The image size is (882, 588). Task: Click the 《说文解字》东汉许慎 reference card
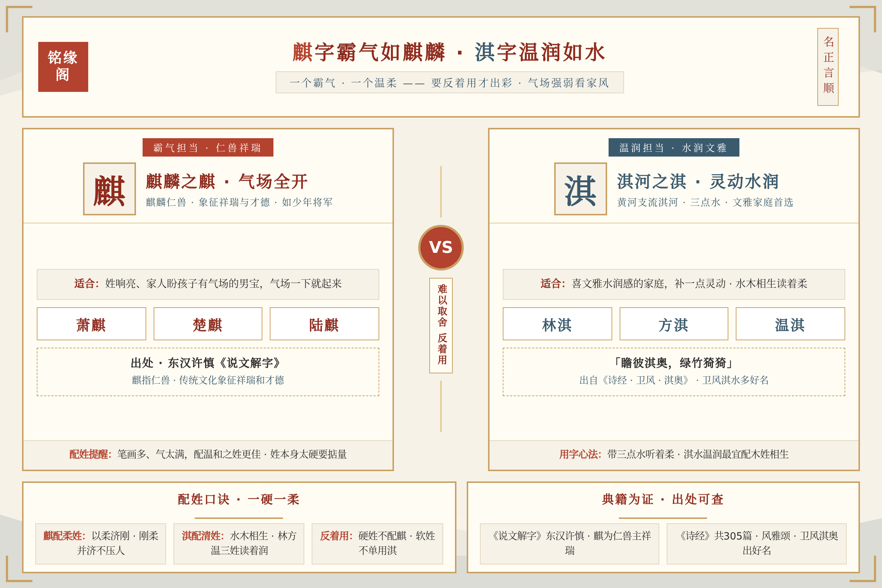pyautogui.click(x=569, y=544)
